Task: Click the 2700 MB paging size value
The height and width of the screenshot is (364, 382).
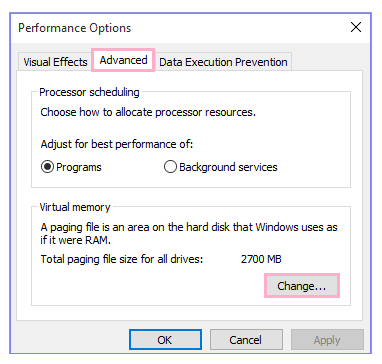Action: tap(261, 259)
